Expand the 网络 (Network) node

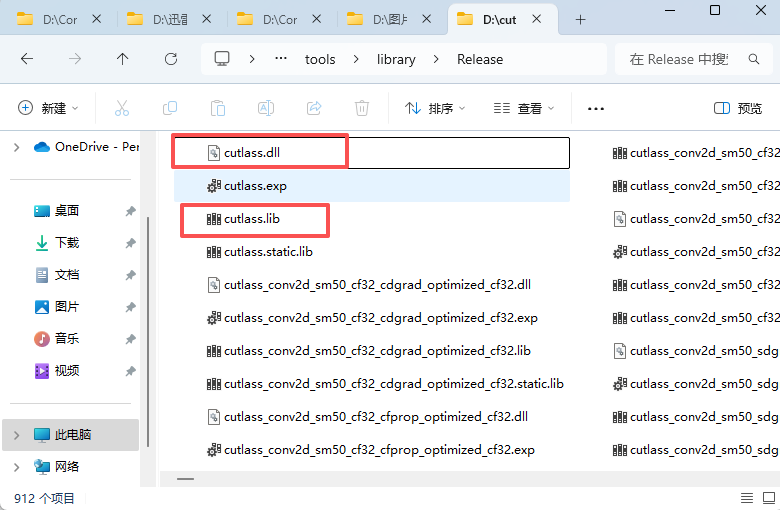point(16,467)
